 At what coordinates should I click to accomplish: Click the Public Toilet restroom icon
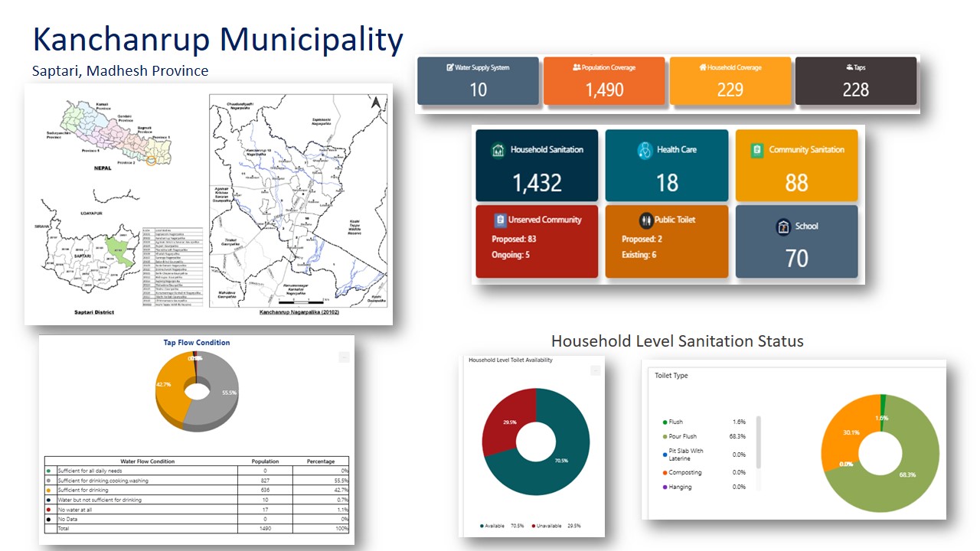pyautogui.click(x=645, y=220)
